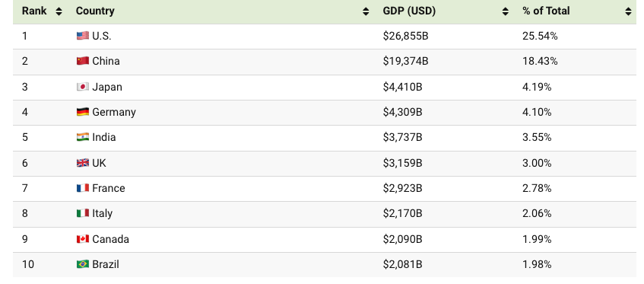Image resolution: width=644 pixels, height=284 pixels.
Task: Select the Brazil country name
Action: [x=106, y=264]
